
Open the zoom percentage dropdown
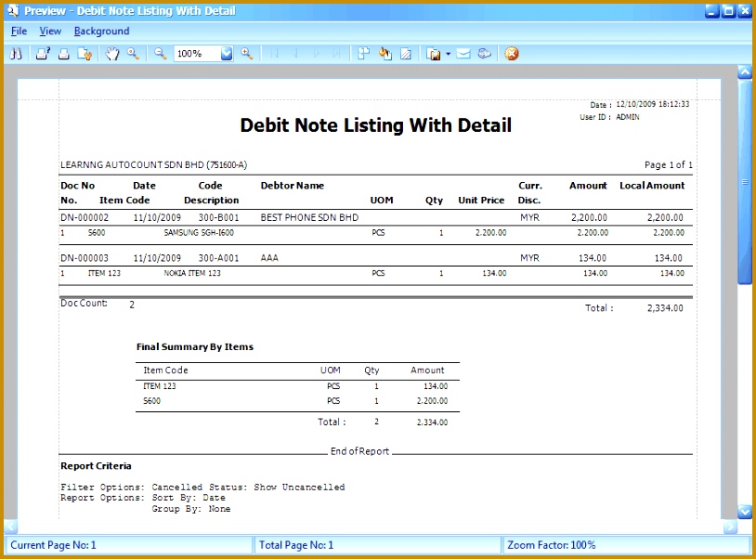[226, 53]
